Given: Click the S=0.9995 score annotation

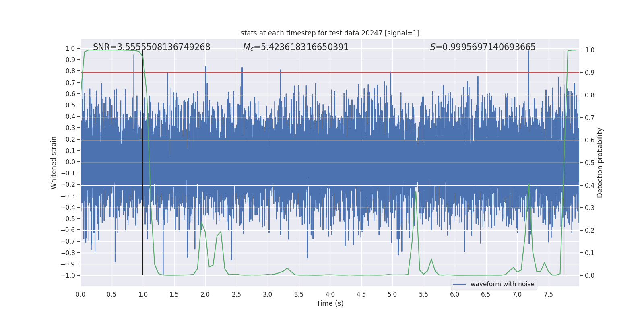Looking at the screenshot, I should pos(483,47).
